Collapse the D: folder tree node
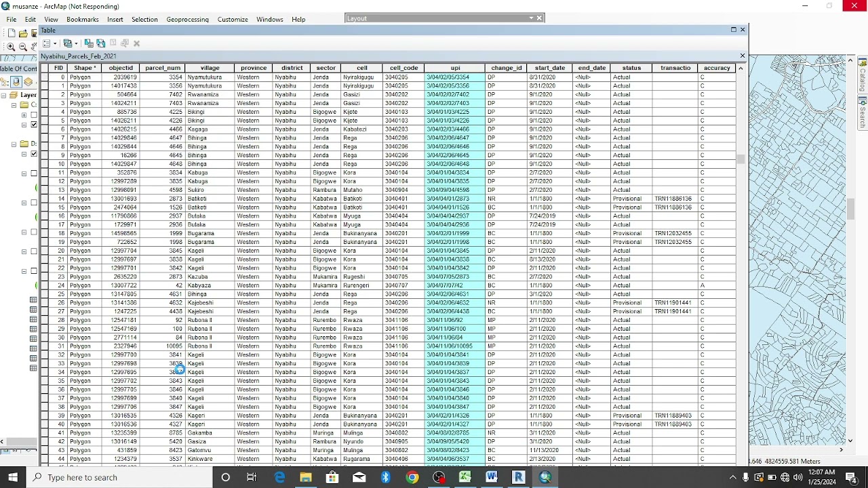The height and width of the screenshot is (488, 868). coord(14,144)
